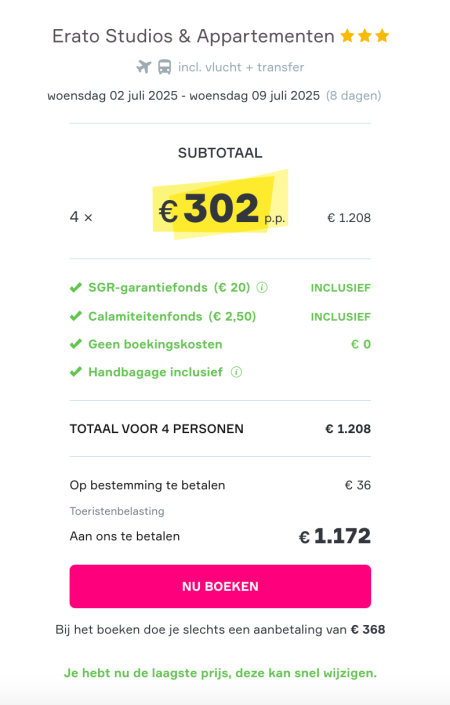The height and width of the screenshot is (705, 450).
Task: Click the checkmark next to Calamiteitenfonds
Action: click(x=76, y=316)
